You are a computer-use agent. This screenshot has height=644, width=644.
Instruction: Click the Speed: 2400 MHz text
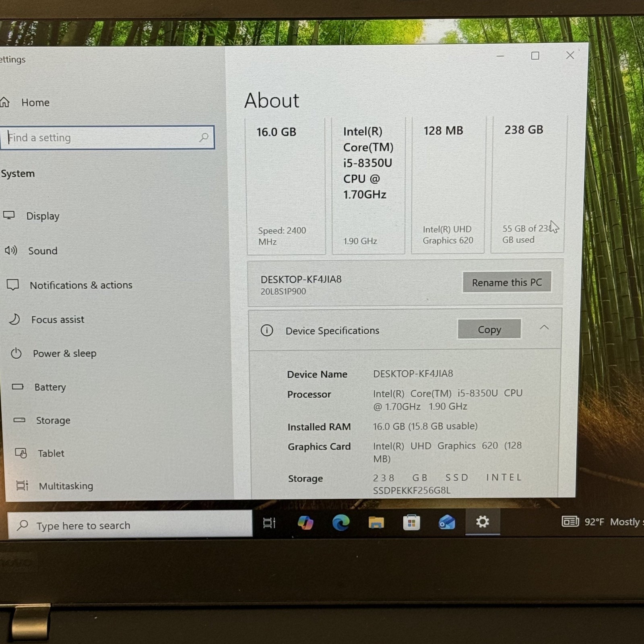click(282, 236)
